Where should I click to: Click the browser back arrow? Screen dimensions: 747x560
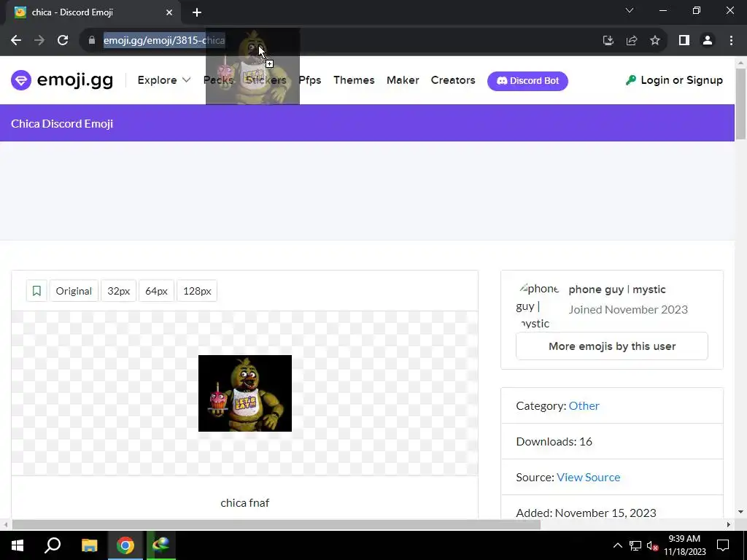pos(16,41)
